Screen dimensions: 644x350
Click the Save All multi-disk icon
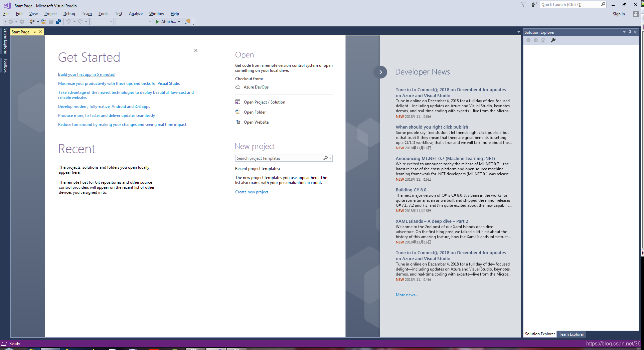pyautogui.click(x=58, y=22)
